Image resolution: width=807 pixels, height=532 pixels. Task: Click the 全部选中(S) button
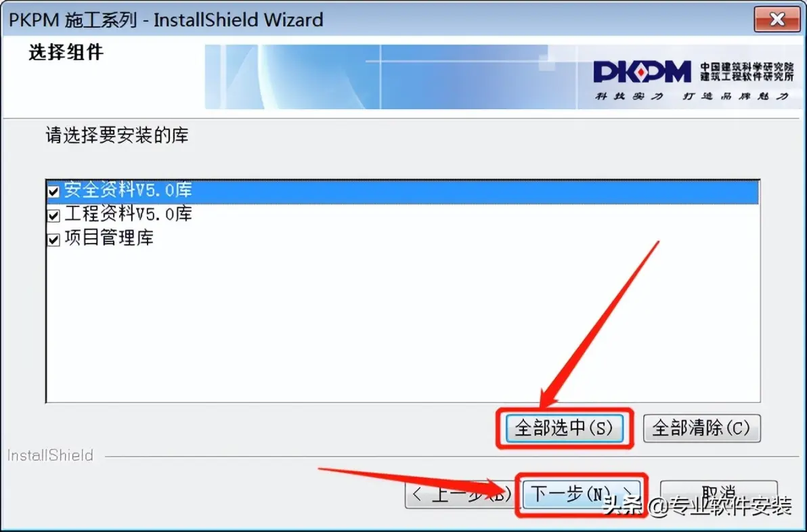(x=565, y=428)
